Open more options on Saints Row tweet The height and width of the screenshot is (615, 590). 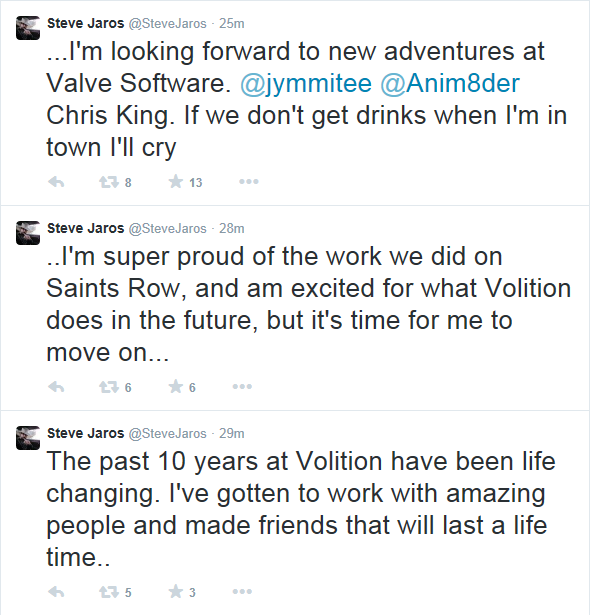242,387
